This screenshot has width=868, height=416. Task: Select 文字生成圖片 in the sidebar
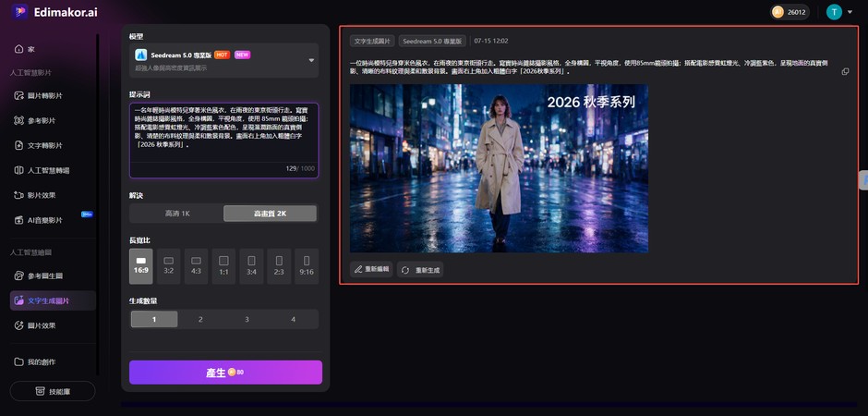[x=53, y=300]
